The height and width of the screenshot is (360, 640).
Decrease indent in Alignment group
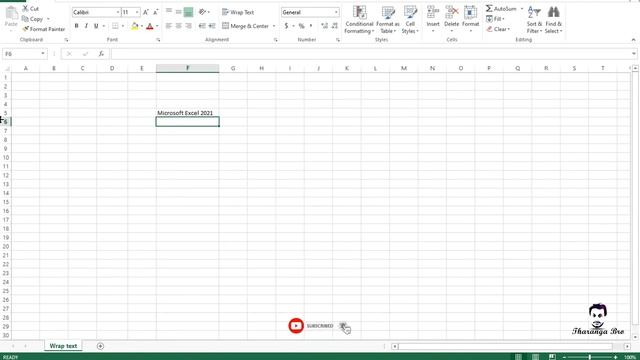tap(202, 26)
